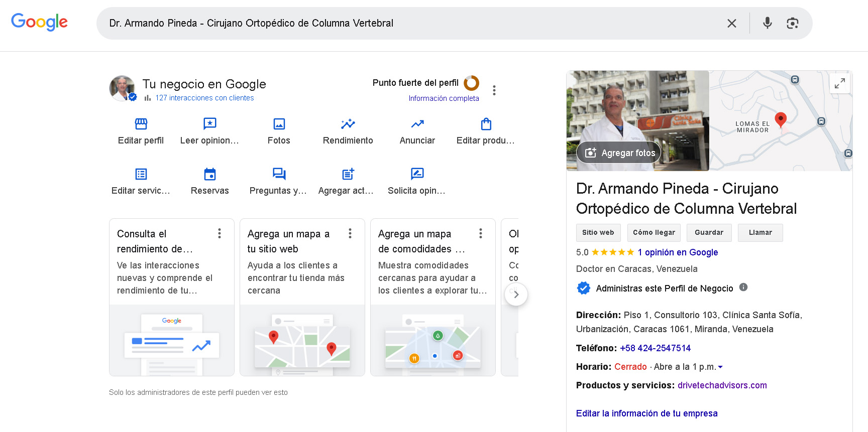Open three-dot menu beside Punto fuerte del perfil
Image resolution: width=868 pixels, height=432 pixels.
click(494, 90)
